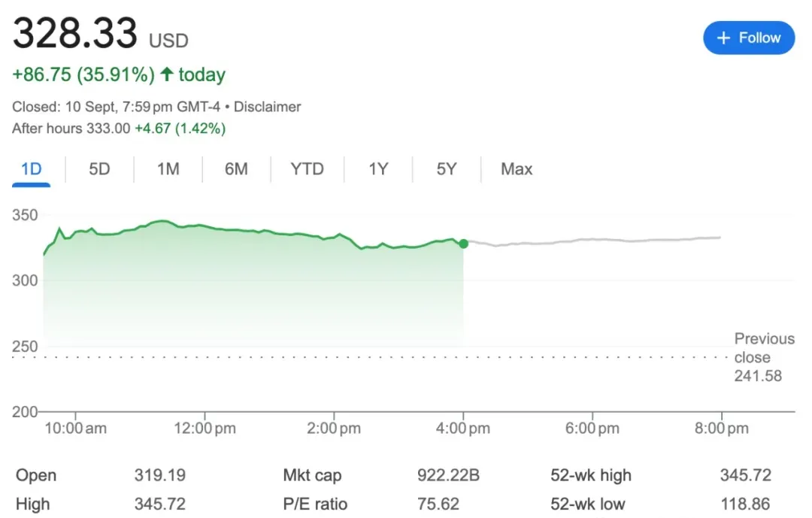The image size is (812, 518).
Task: Click the green up arrow beside today
Action: 166,74
